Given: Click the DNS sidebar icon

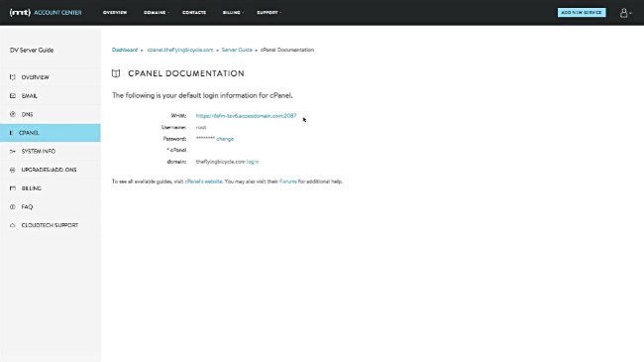Looking at the screenshot, I should coord(13,114).
